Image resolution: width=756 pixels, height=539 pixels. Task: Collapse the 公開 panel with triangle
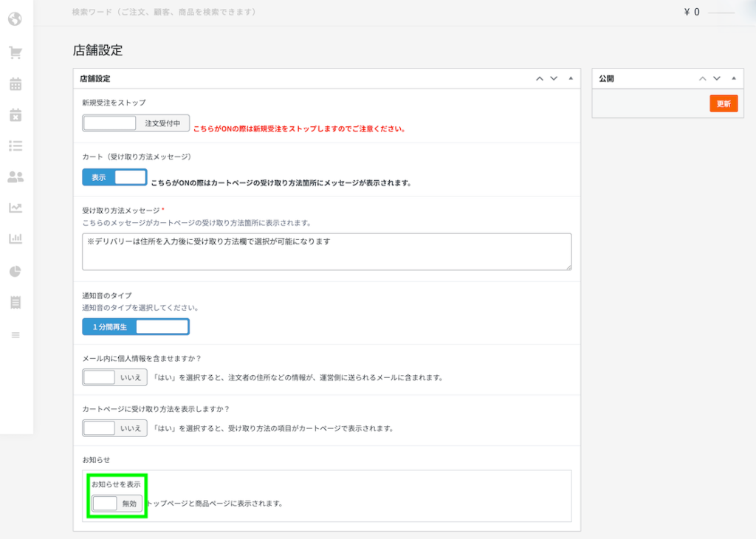[x=733, y=78]
